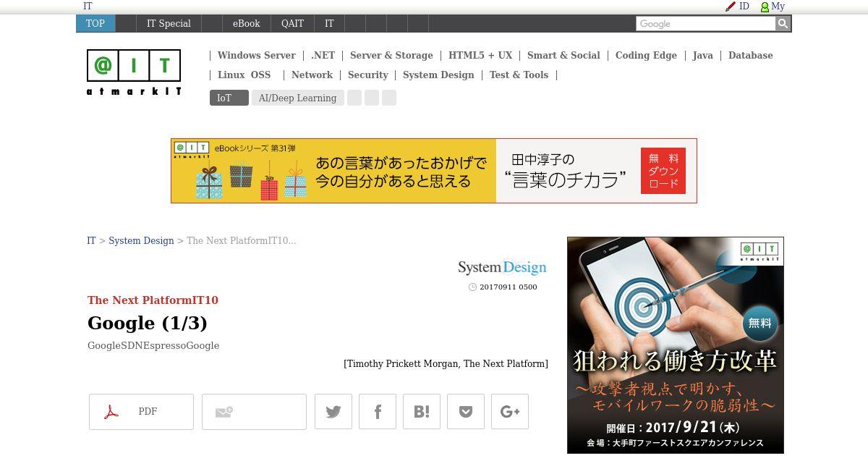The width and height of the screenshot is (868, 456).
Task: Select the TOP tab
Action: (95, 23)
